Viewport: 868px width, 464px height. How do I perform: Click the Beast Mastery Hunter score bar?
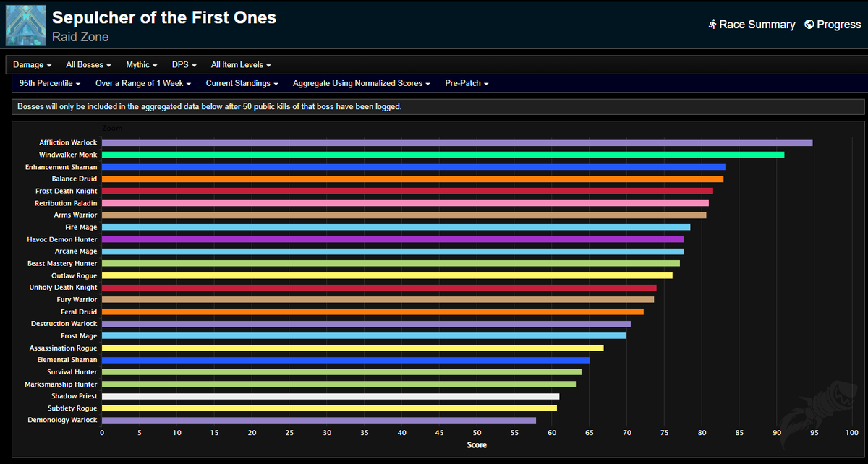pyautogui.click(x=391, y=263)
